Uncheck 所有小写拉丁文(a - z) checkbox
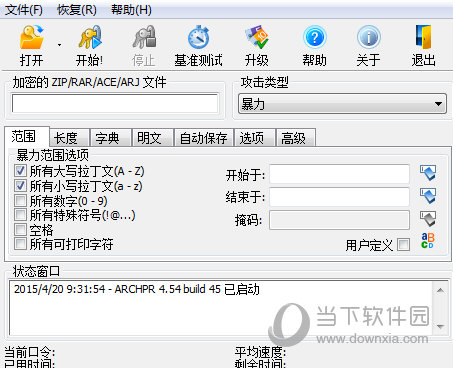453x368 pixels. point(20,186)
